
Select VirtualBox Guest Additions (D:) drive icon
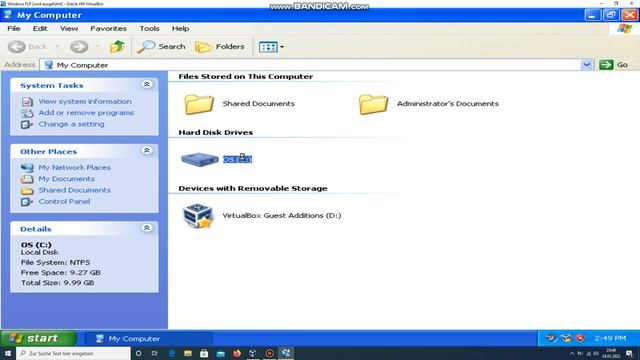[198, 216]
